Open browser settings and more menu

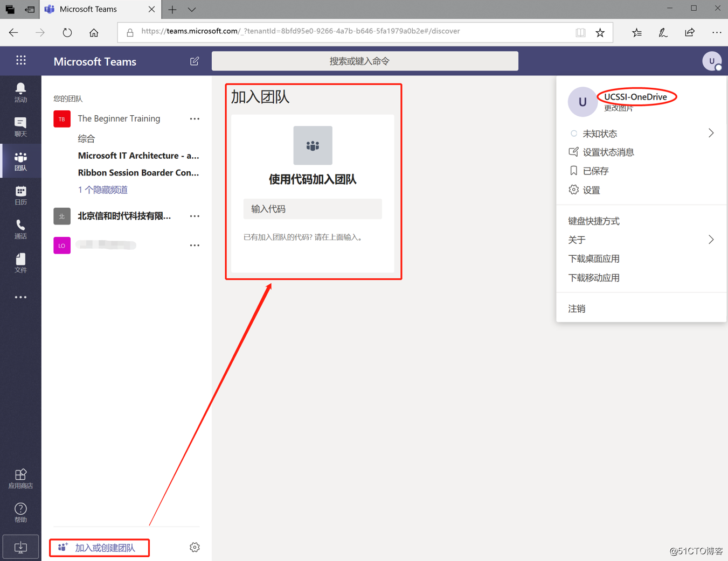click(x=716, y=33)
